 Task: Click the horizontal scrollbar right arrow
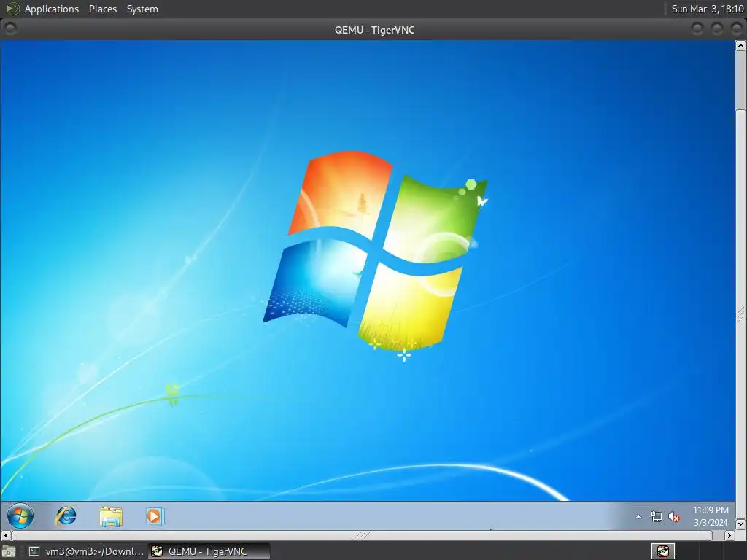coord(729,535)
